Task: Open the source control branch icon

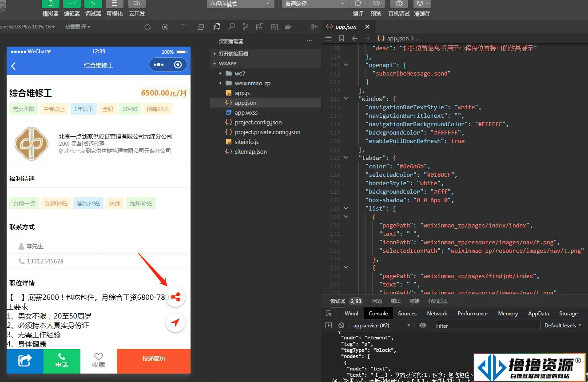Action: tap(246, 27)
